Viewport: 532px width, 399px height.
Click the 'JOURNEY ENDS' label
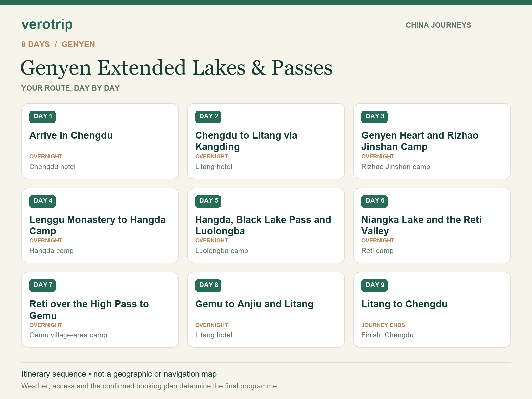pyautogui.click(x=383, y=325)
